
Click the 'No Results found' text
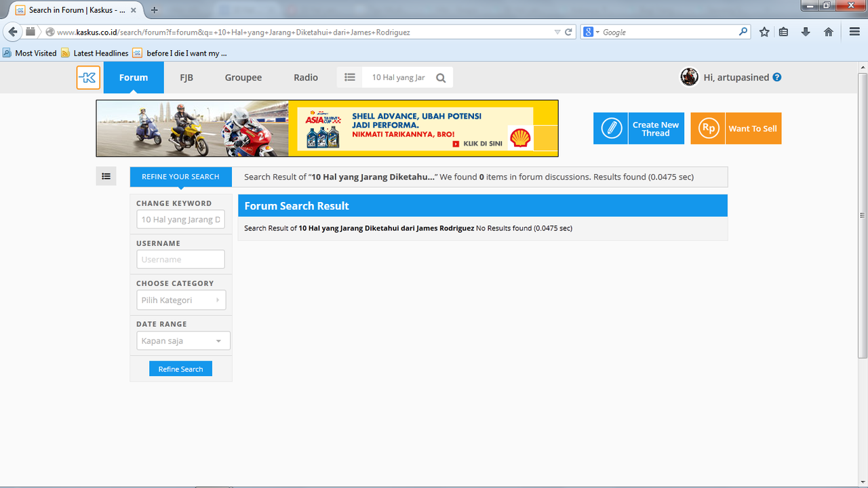[504, 228]
